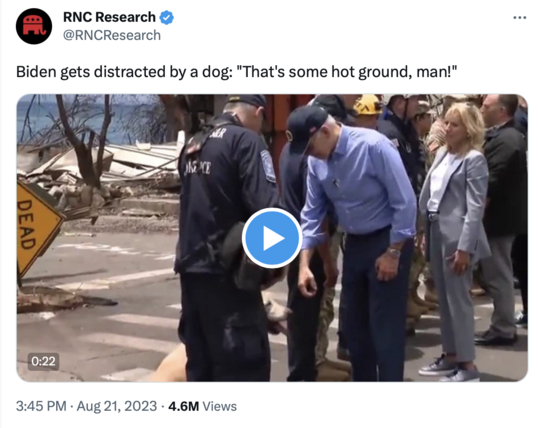Click the officer in dark uniform
The width and height of the screenshot is (539, 428).
pyautogui.click(x=225, y=237)
